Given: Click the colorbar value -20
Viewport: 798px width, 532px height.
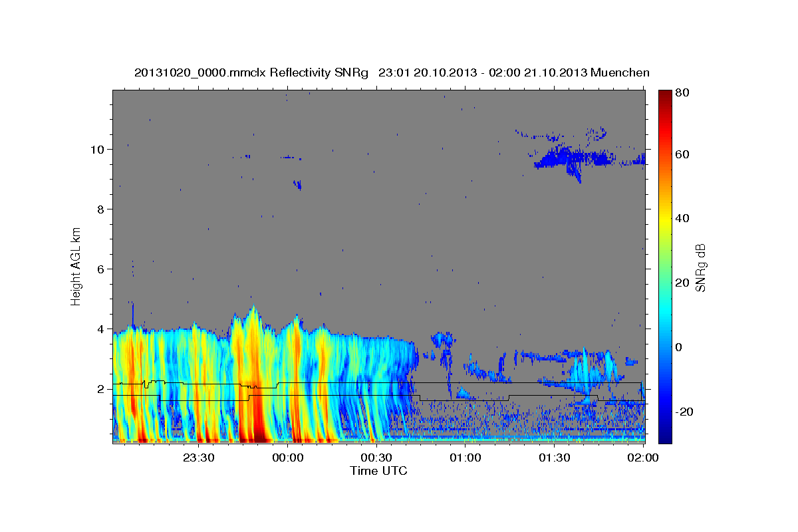Looking at the screenshot, I should pos(685,412).
